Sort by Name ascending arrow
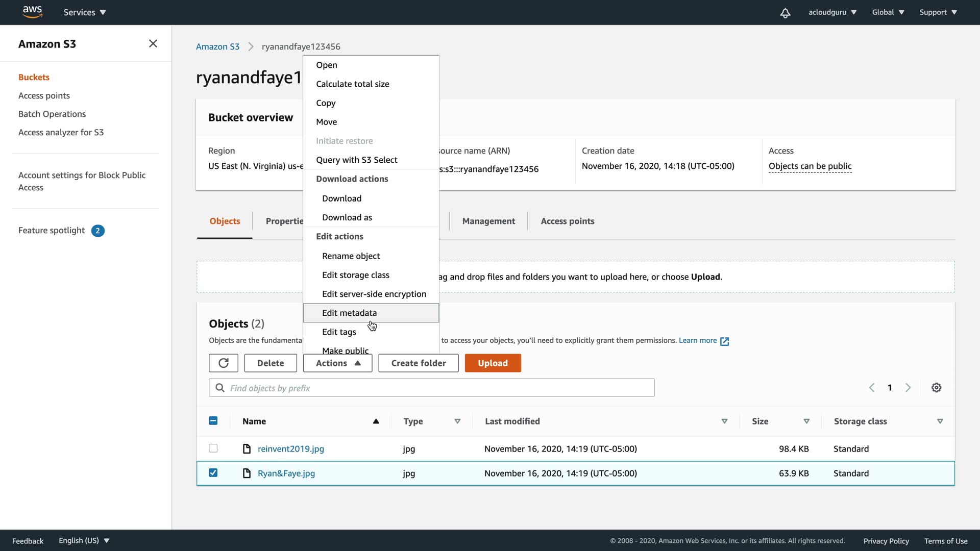The width and height of the screenshot is (980, 551). (376, 421)
